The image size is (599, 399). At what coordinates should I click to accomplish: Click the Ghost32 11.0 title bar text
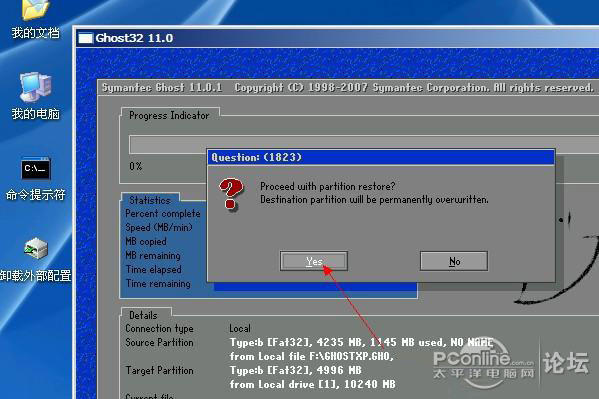click(134, 38)
